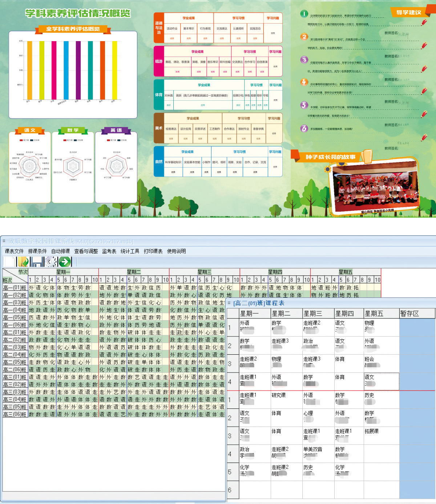The width and height of the screenshot is (436, 504).
Task: Open the 使用说明 menu
Action: (x=176, y=251)
